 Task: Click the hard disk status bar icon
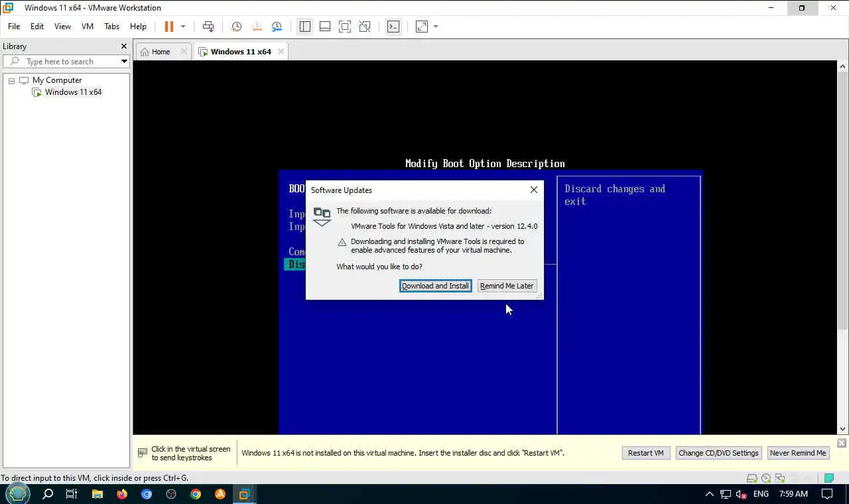tap(752, 478)
